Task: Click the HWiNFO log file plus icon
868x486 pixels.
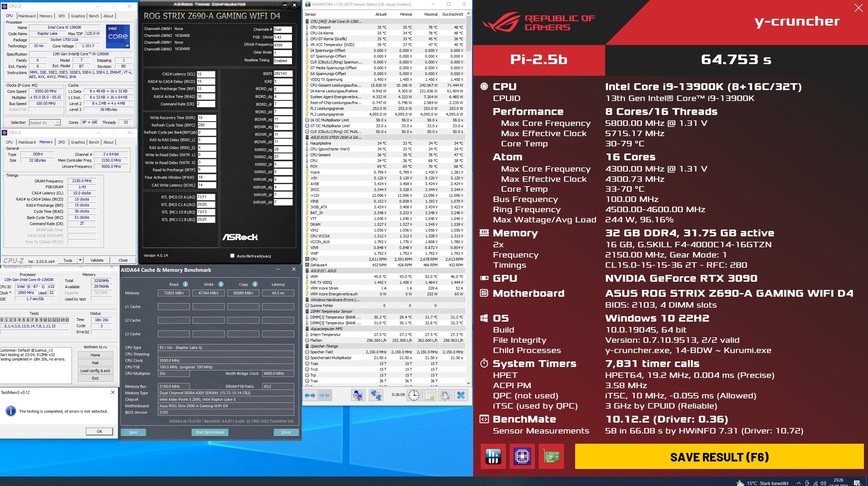Action: 430,395
